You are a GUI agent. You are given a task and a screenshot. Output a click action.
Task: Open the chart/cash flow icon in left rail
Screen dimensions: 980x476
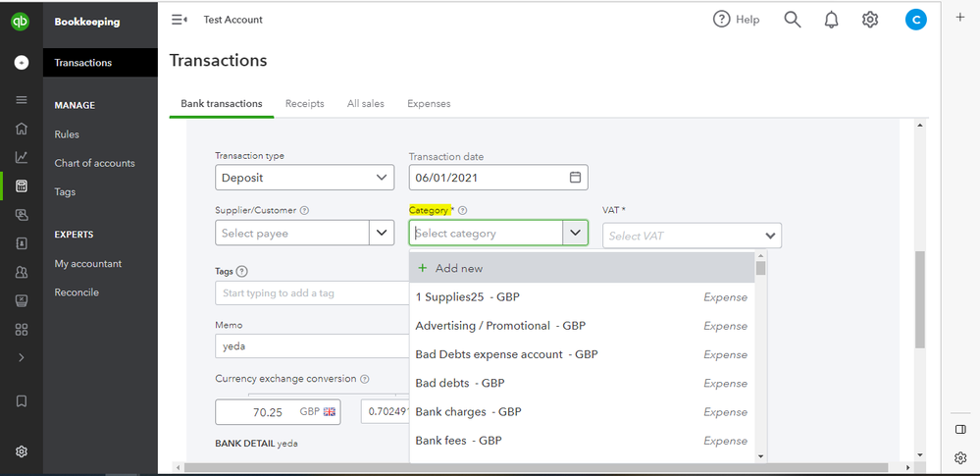22,157
